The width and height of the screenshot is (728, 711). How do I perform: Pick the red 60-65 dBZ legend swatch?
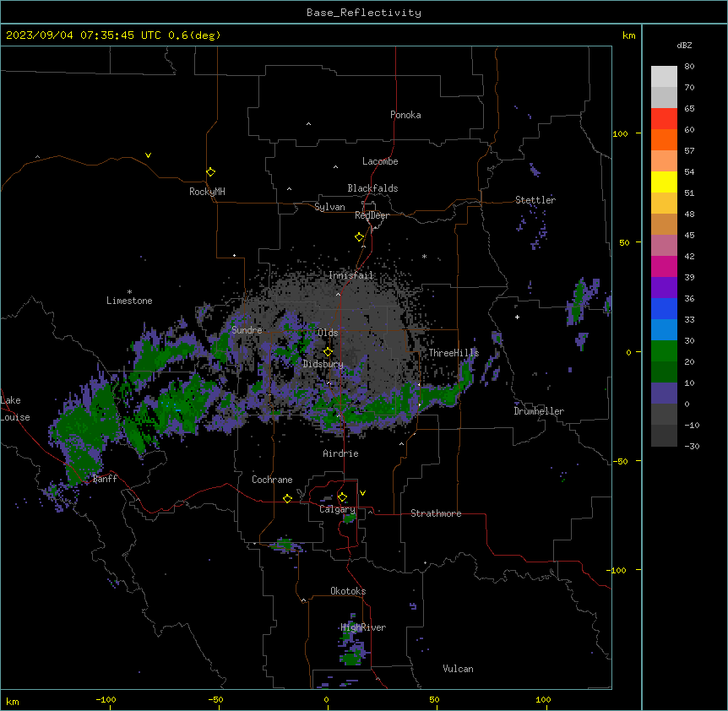pyautogui.click(x=664, y=118)
